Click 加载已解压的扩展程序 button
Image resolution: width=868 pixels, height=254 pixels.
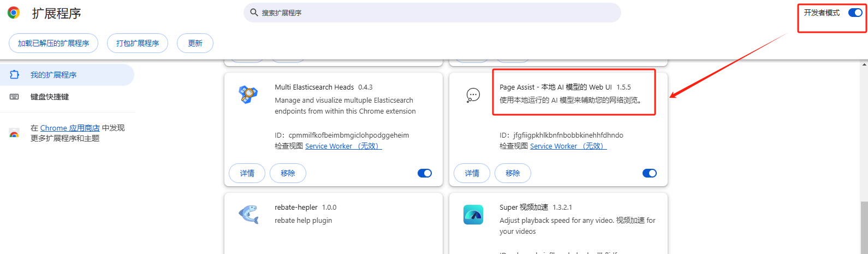(53, 43)
